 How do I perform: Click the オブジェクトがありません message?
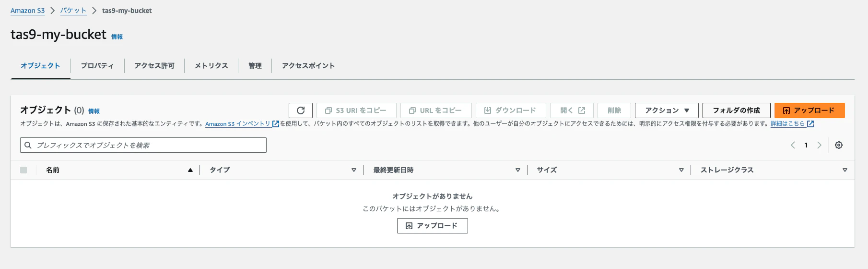point(432,196)
